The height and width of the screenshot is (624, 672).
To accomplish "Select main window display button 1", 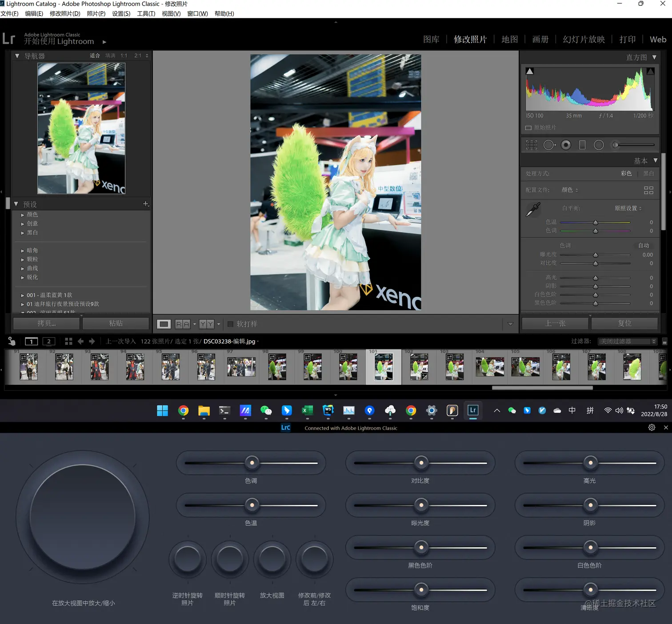I will coord(32,341).
